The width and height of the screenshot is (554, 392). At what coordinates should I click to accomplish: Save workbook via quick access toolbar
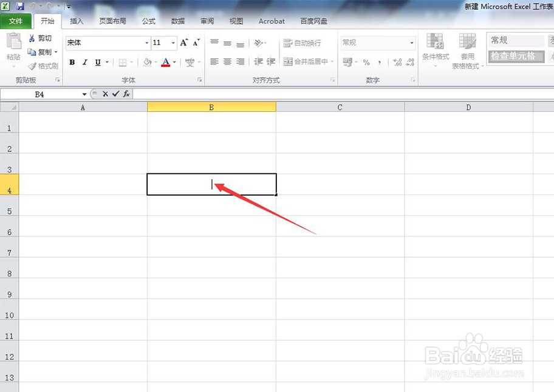tap(20, 6)
